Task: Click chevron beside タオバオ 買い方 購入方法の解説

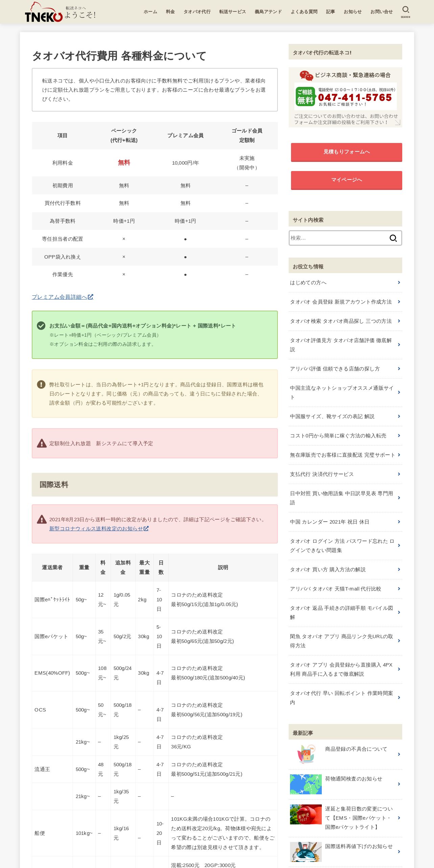Action: tap(399, 569)
